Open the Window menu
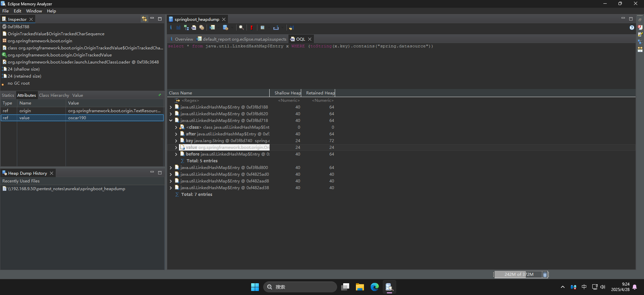Screen dimensions: 644x295 34,11
